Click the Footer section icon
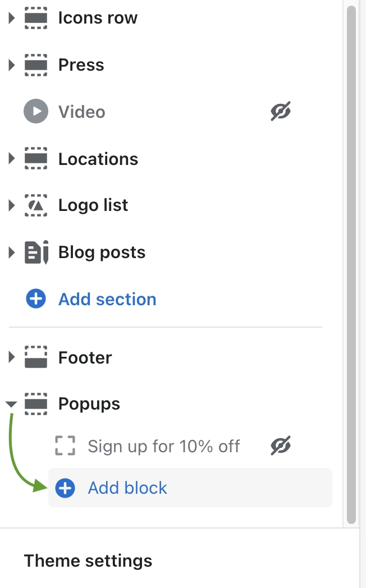The image size is (366, 588). coord(36,357)
